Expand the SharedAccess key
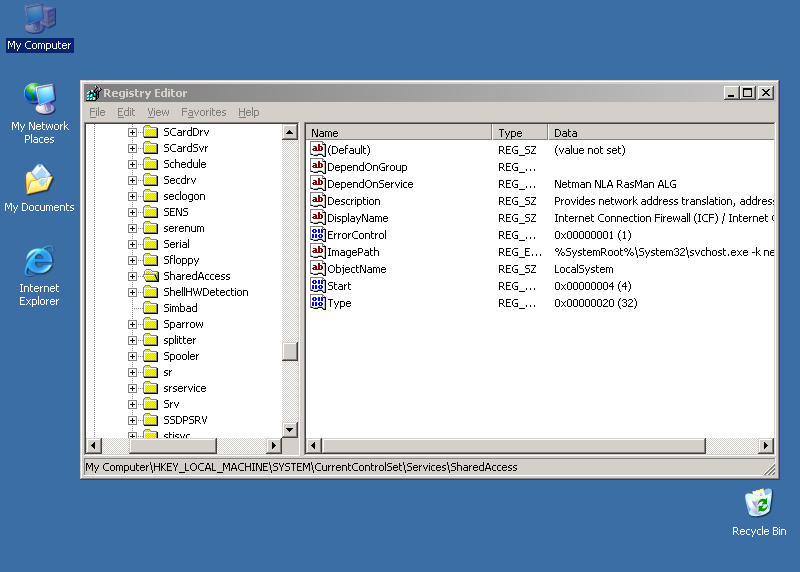Image resolution: width=800 pixels, height=572 pixels. click(132, 277)
